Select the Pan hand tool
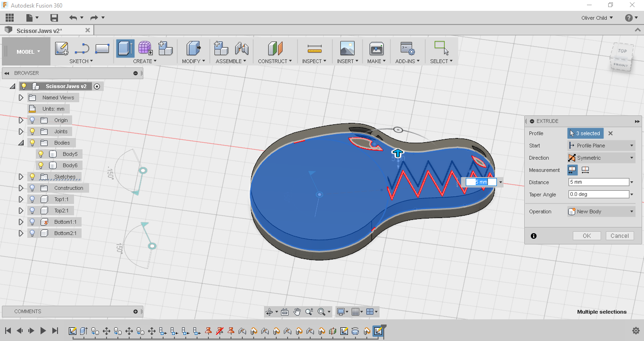 (x=297, y=312)
